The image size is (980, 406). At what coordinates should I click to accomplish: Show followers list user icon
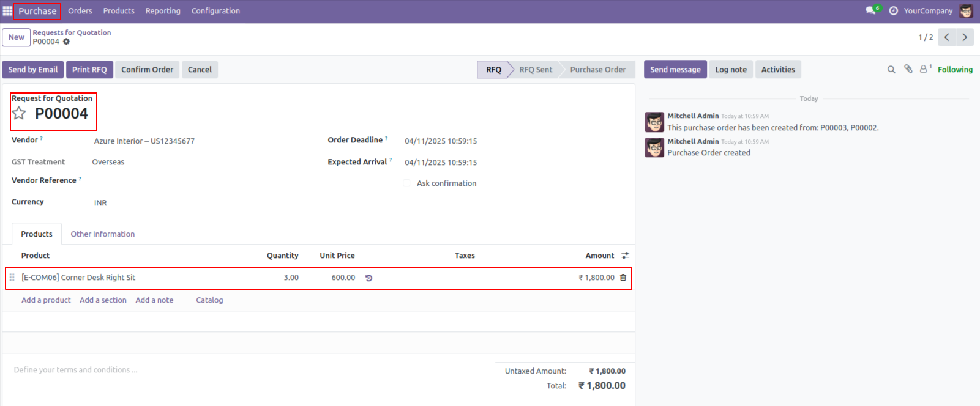pos(924,69)
